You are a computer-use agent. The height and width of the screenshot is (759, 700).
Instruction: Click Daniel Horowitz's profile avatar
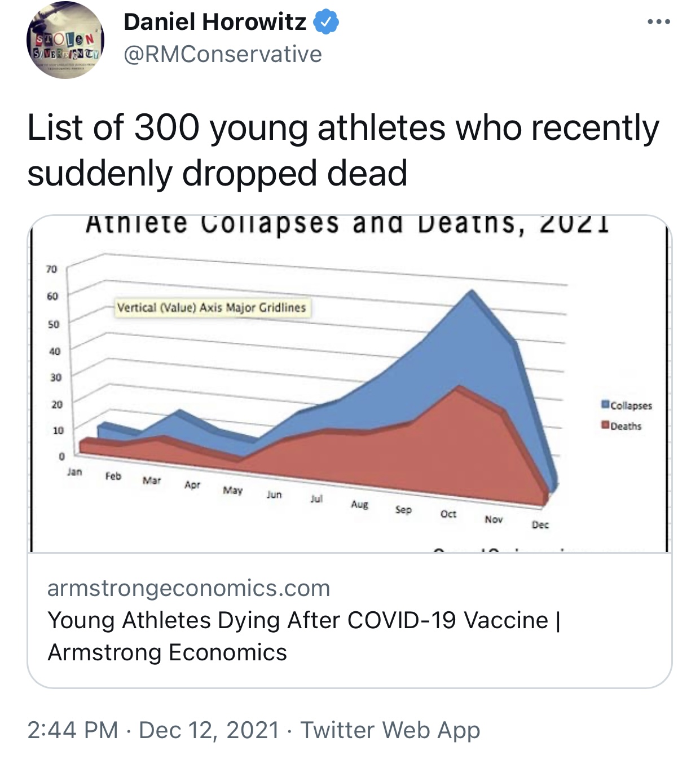click(65, 40)
